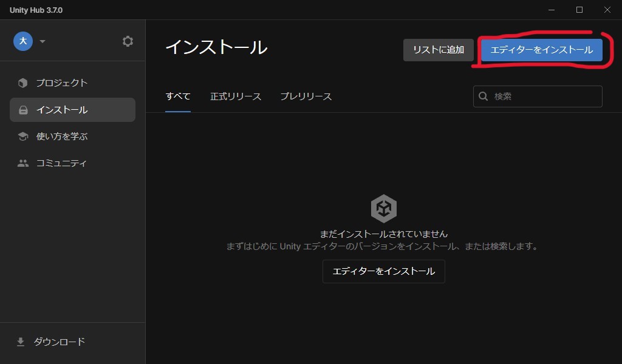Image resolution: width=622 pixels, height=364 pixels.
Task: Click the user account avatar icon
Action: pos(23,41)
